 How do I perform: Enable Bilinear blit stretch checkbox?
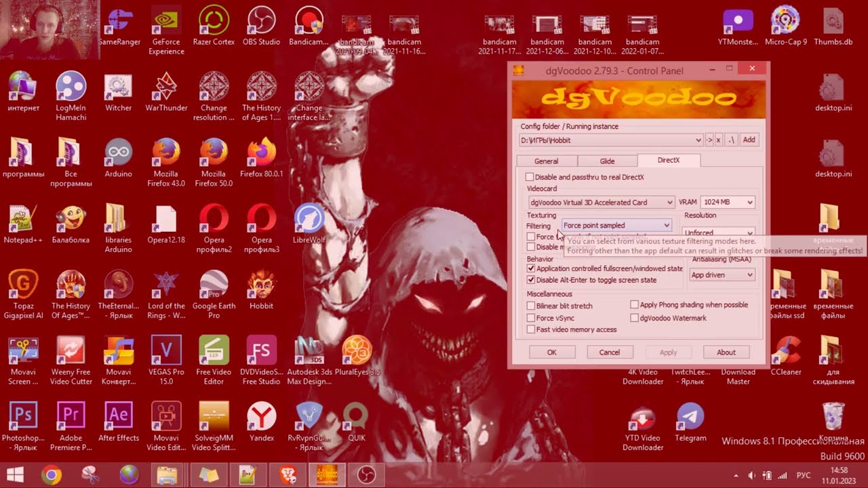pyautogui.click(x=531, y=306)
